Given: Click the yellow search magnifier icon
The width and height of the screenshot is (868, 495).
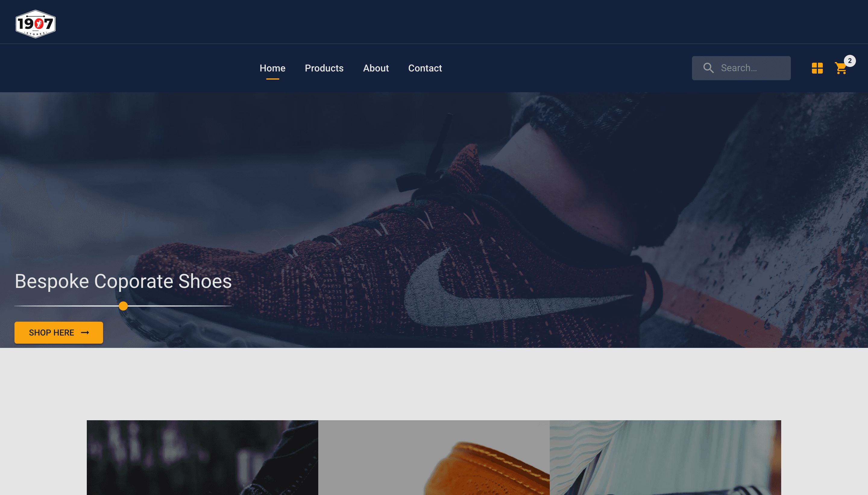Looking at the screenshot, I should tap(709, 68).
